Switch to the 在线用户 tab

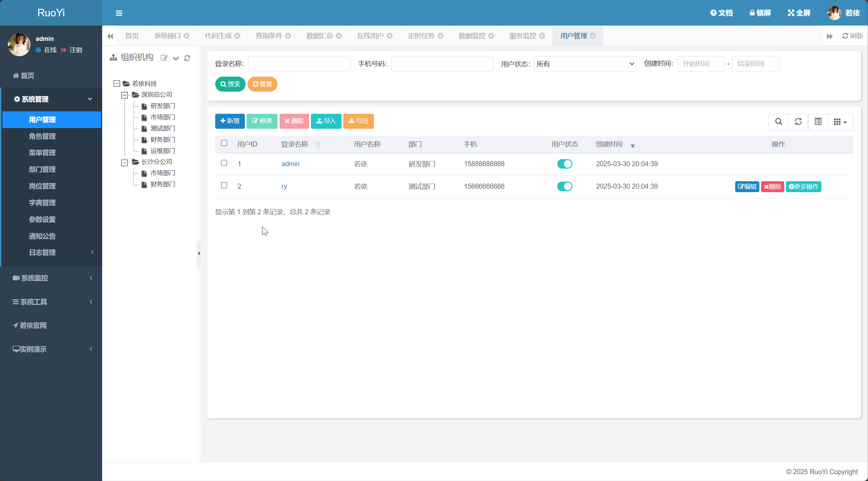pyautogui.click(x=370, y=36)
